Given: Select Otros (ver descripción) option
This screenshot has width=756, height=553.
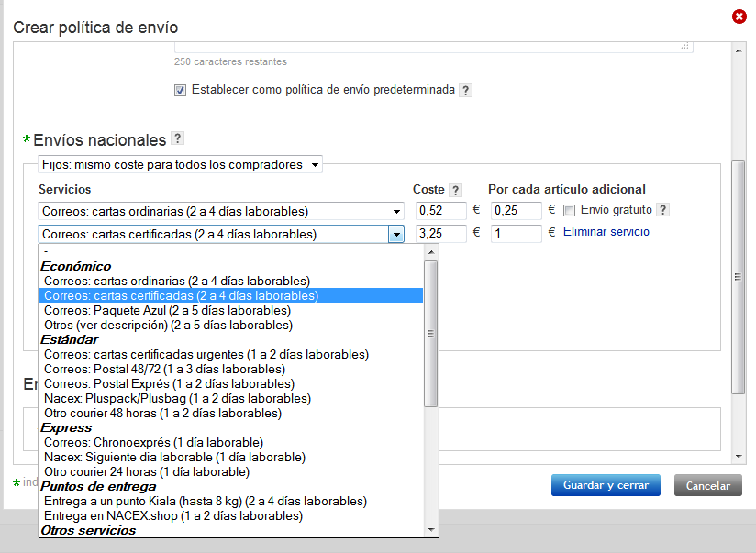Looking at the screenshot, I should (231, 325).
